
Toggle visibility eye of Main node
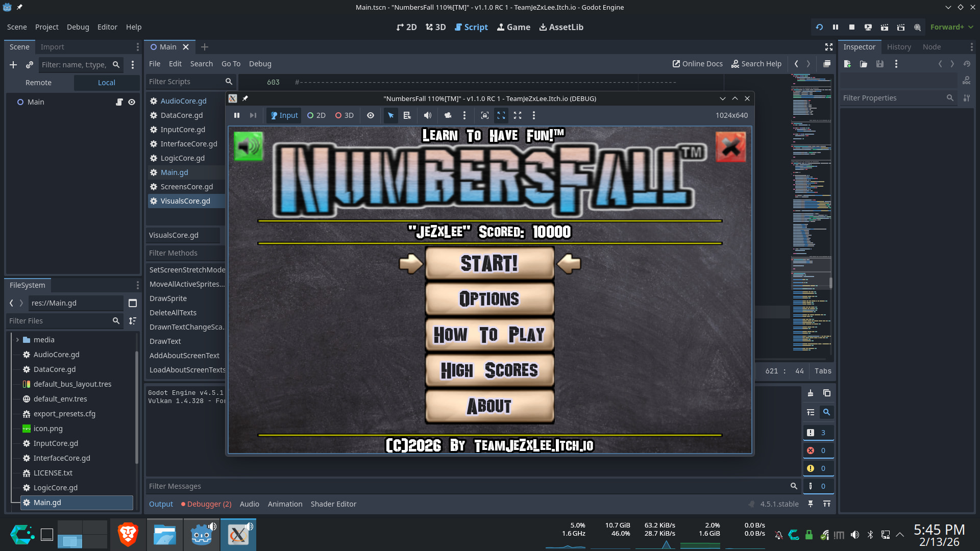[132, 102]
